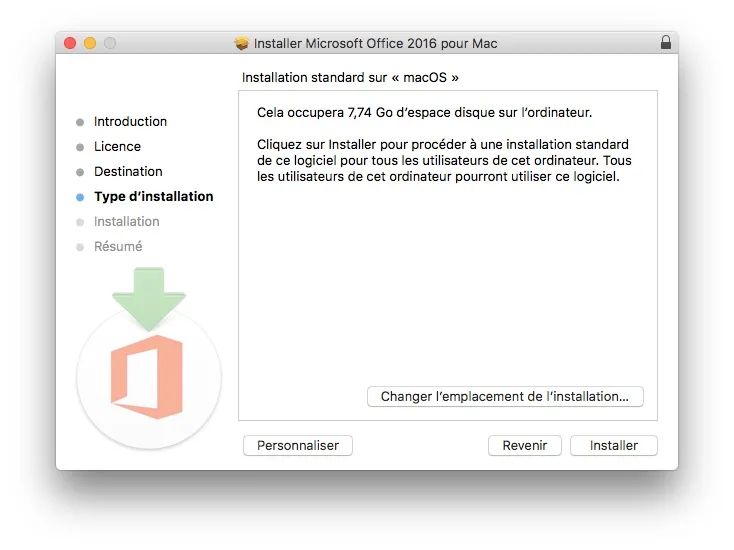
Task: Click the lock icon in title bar
Action: [x=666, y=43]
